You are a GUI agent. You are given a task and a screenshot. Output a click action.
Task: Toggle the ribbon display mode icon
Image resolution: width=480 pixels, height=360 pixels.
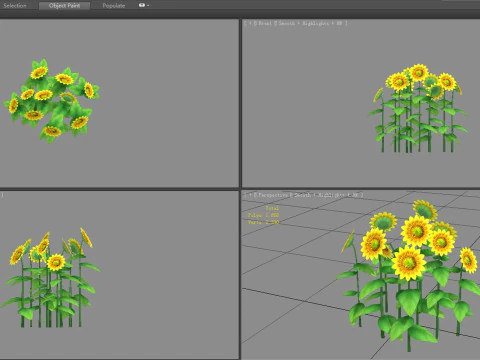coord(142,5)
